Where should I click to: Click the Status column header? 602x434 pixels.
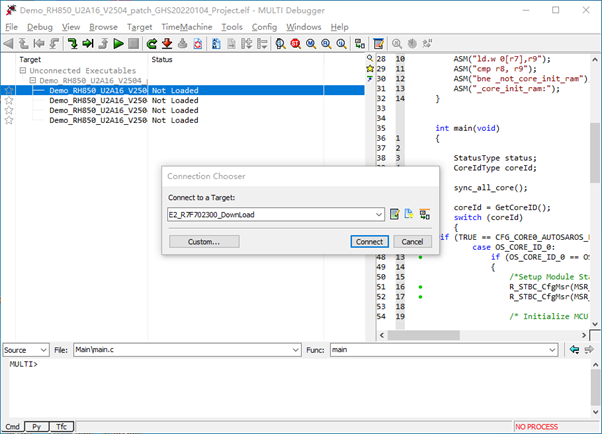(162, 60)
